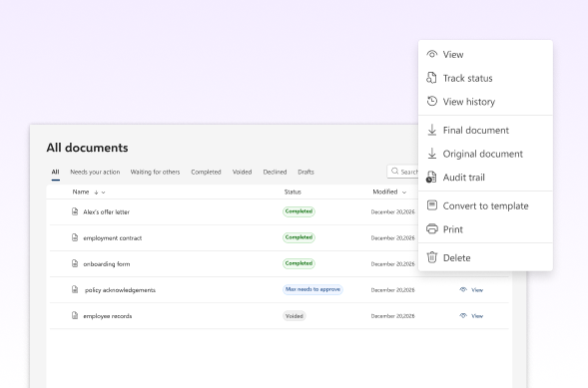Click Completed badge on Alex's offer letter
The height and width of the screenshot is (388, 588).
click(x=298, y=211)
